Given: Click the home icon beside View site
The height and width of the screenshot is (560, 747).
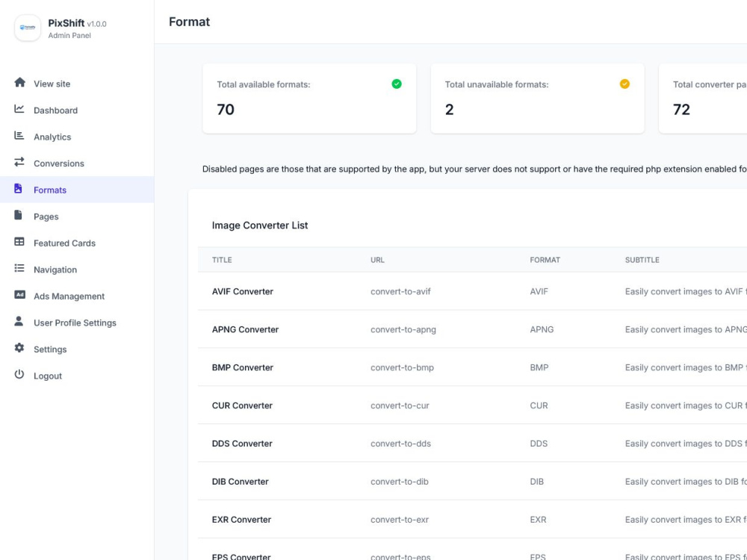Looking at the screenshot, I should pyautogui.click(x=19, y=82).
